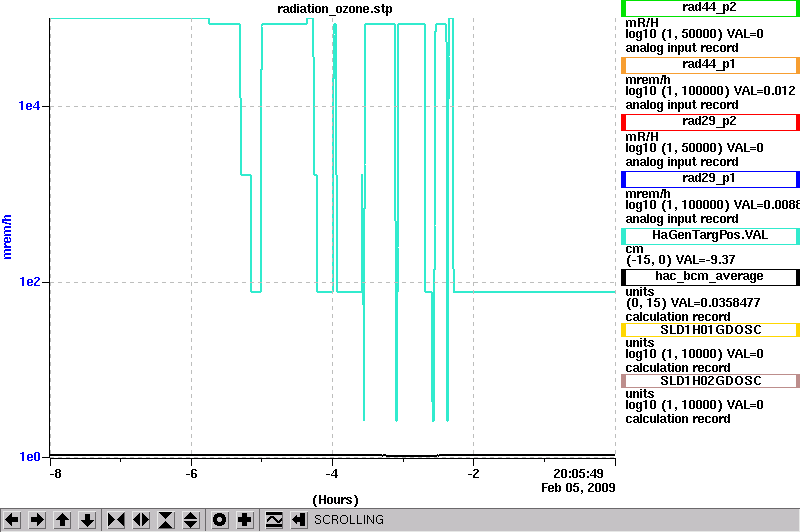The height and width of the screenshot is (532, 800).
Task: Click the plus toolbar icon
Action: point(244,520)
